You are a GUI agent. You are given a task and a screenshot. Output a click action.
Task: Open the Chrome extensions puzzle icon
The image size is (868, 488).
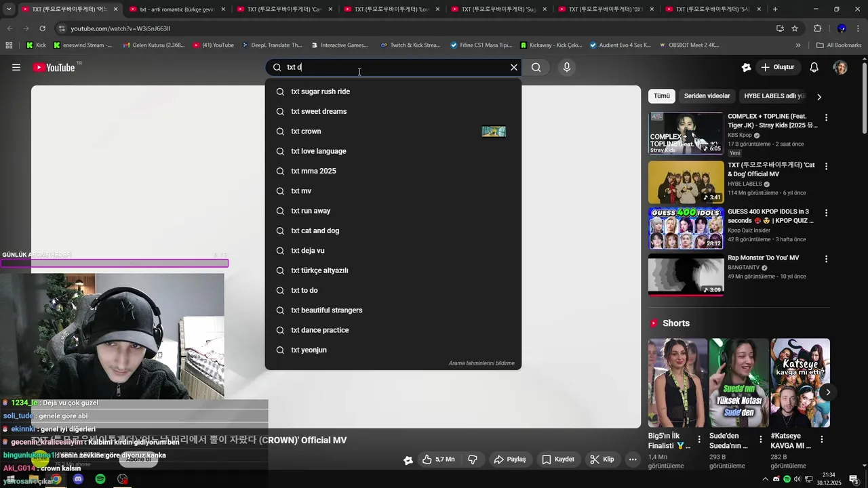click(x=817, y=28)
